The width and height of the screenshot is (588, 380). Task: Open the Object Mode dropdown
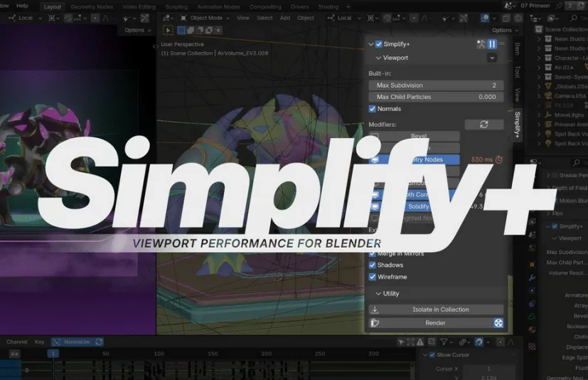[x=207, y=18]
